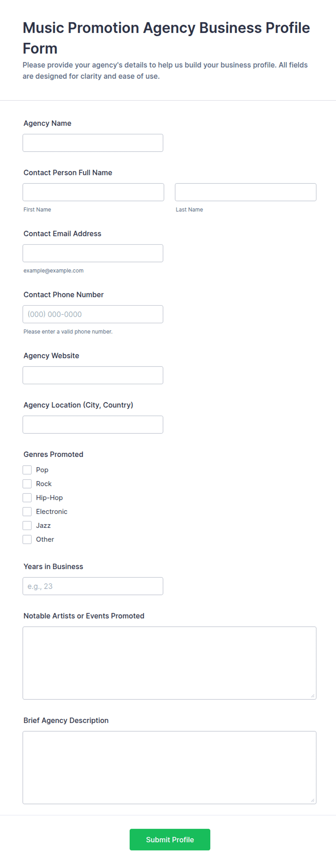Select the Agency Location text field
This screenshot has width=336, height=868.
93,425
